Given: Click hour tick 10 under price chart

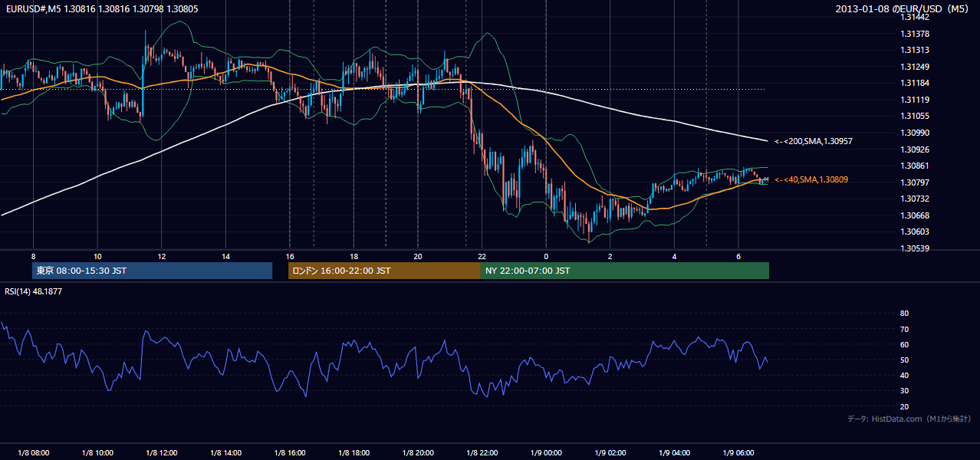Looking at the screenshot, I should 97,256.
